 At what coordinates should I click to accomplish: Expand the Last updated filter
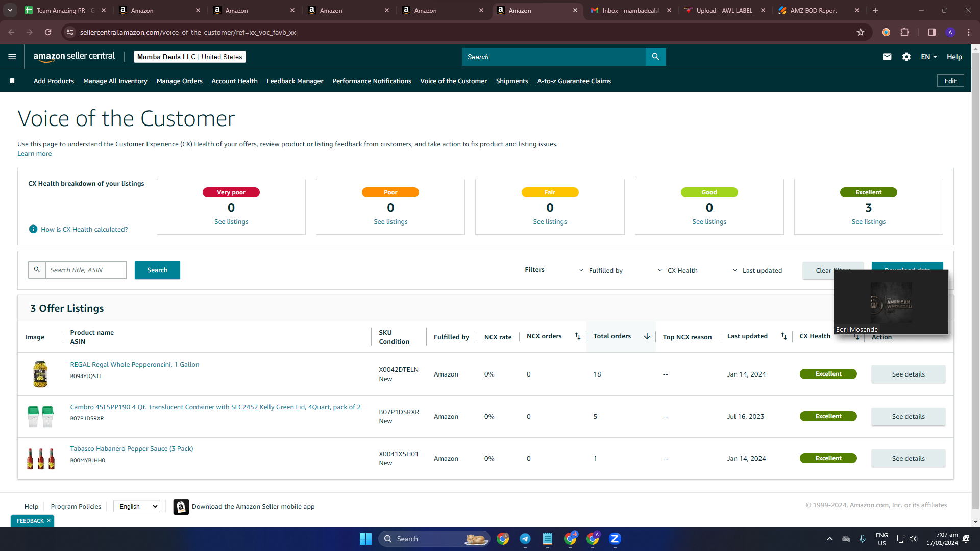(757, 271)
